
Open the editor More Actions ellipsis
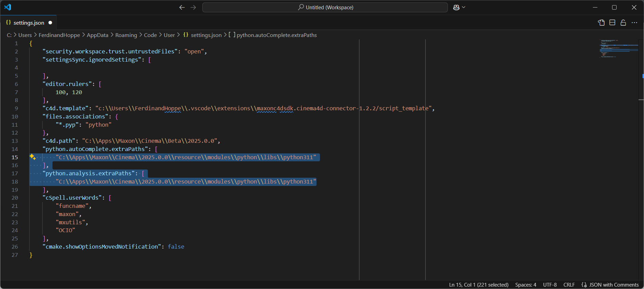click(634, 23)
